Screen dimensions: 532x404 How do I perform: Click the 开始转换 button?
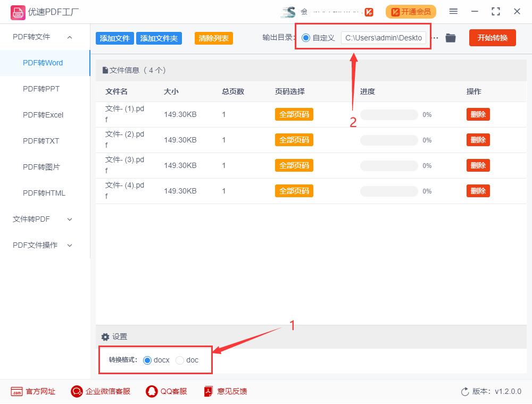[492, 38]
